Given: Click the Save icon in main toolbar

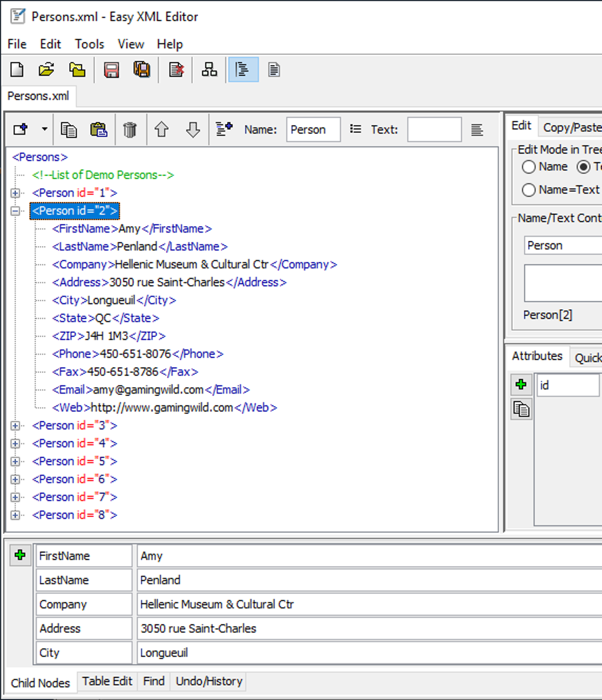Looking at the screenshot, I should point(111,70).
